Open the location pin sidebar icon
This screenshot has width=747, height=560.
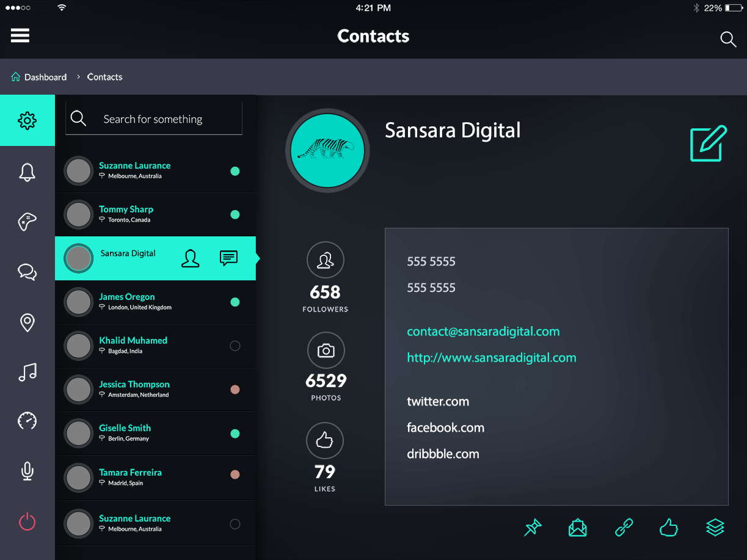pyautogui.click(x=27, y=322)
